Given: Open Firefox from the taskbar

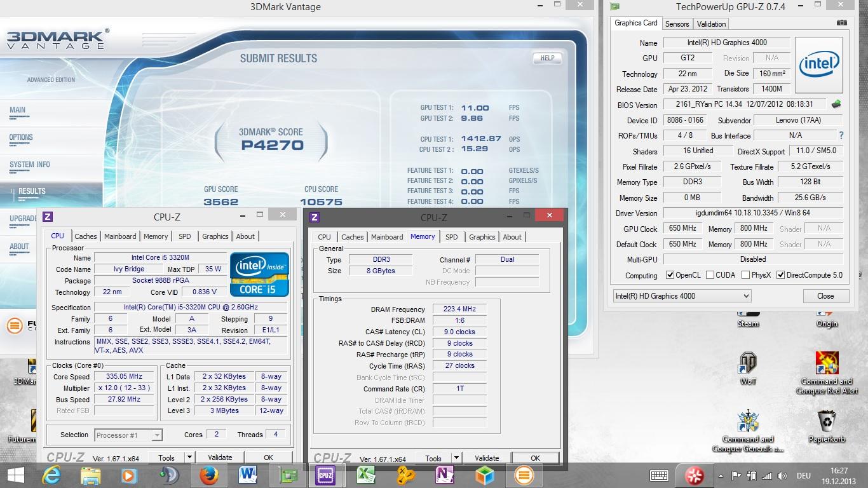Looking at the screenshot, I should point(208,475).
